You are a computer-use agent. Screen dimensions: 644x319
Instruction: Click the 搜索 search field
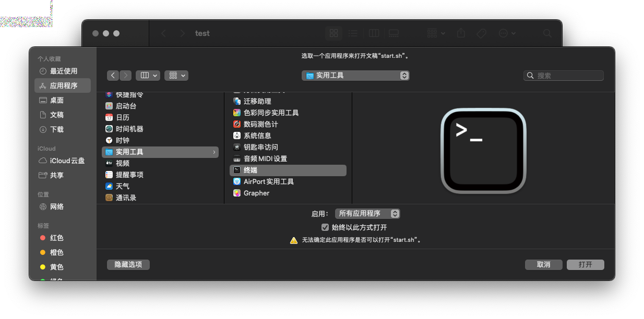tap(564, 76)
